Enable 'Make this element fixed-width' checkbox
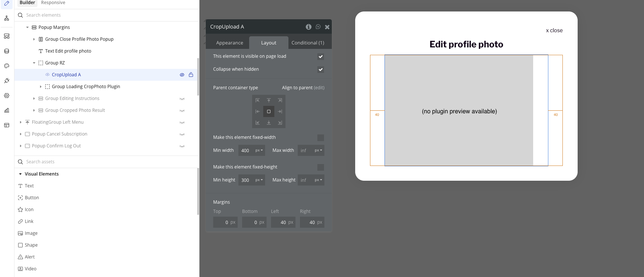 tap(321, 138)
